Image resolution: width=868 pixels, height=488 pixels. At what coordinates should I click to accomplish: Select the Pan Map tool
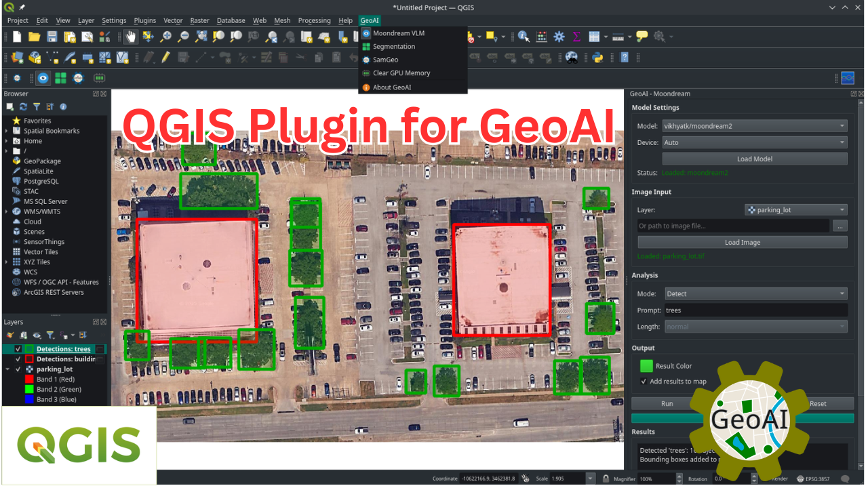[131, 37]
